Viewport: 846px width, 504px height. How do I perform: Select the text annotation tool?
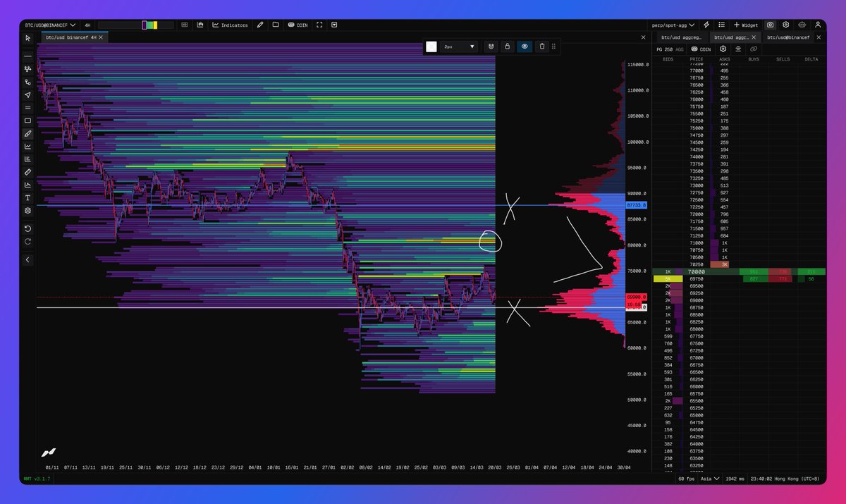pos(27,198)
